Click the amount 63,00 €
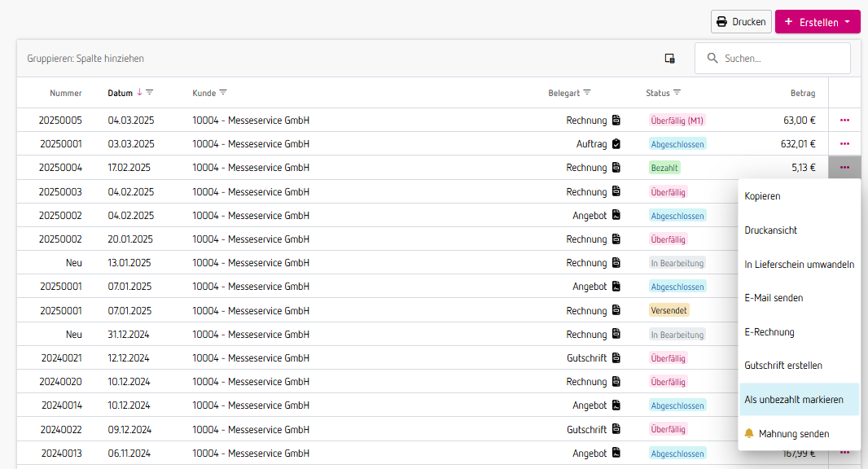This screenshot has height=469, width=868. (800, 121)
